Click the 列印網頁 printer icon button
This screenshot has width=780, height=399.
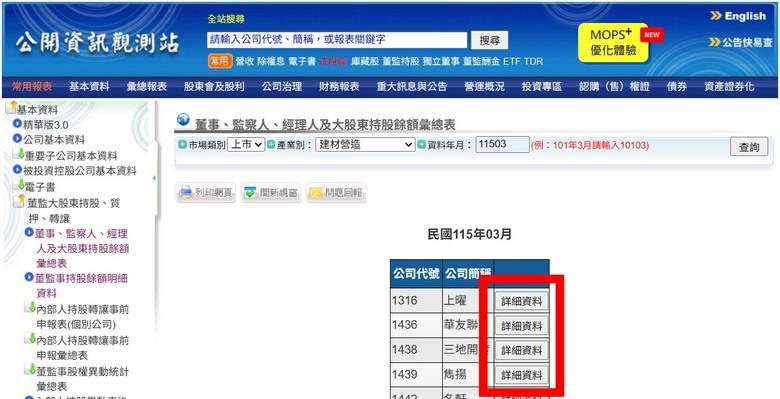pos(206,193)
